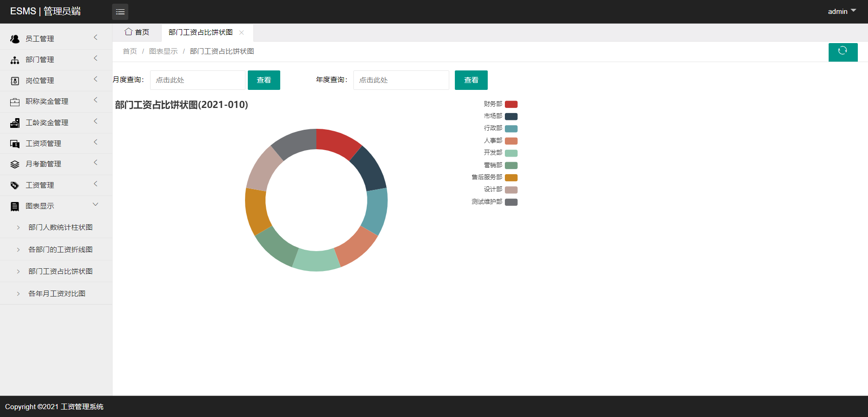
Task: Click the ESMS | 管理员端 logo
Action: (x=45, y=11)
